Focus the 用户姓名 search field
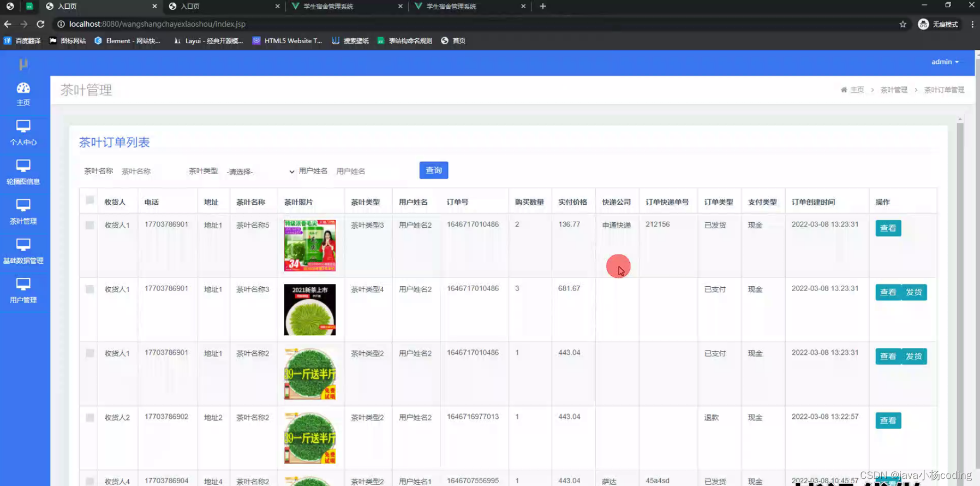The image size is (980, 486). [374, 171]
